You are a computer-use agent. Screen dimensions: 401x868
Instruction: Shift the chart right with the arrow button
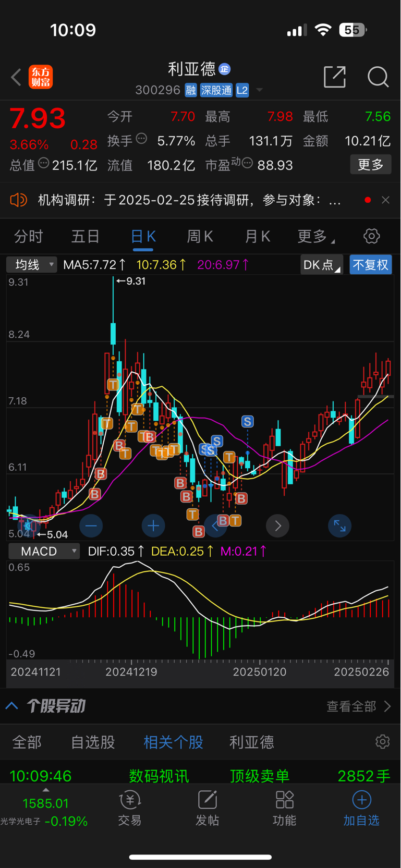coord(277,525)
